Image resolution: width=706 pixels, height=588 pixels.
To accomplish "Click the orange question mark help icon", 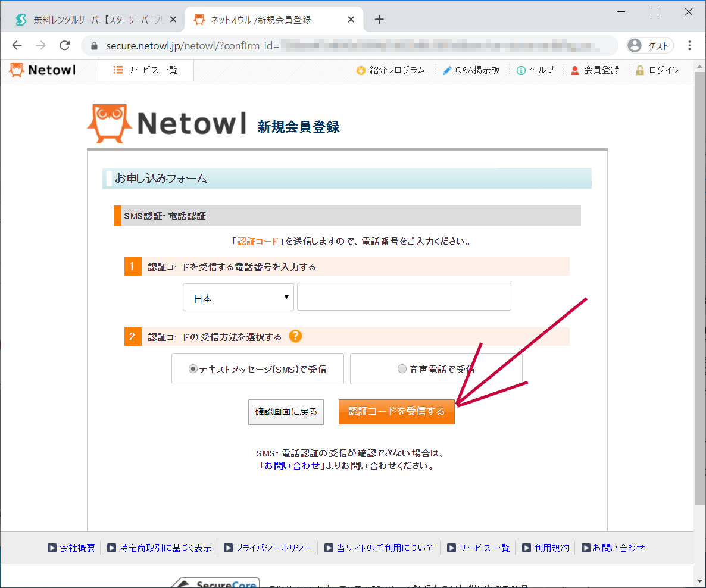I will pyautogui.click(x=295, y=336).
